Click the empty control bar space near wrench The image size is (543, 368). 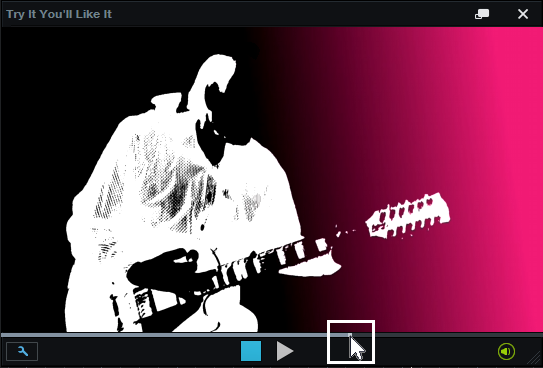pyautogui.click(x=139, y=351)
